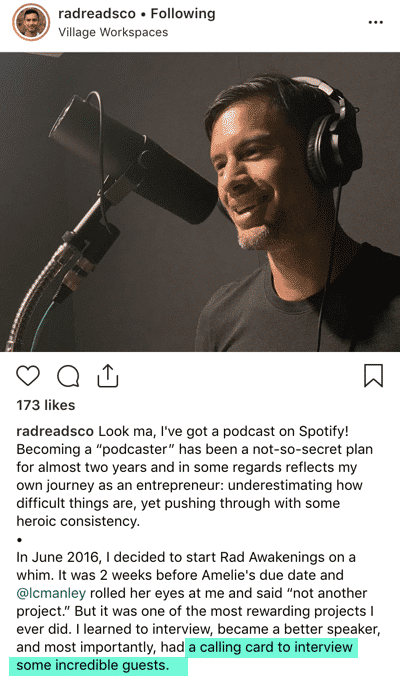Viewport: 400px width, 679px height.
Task: Open the @lcmanley mention
Action: click(x=51, y=593)
